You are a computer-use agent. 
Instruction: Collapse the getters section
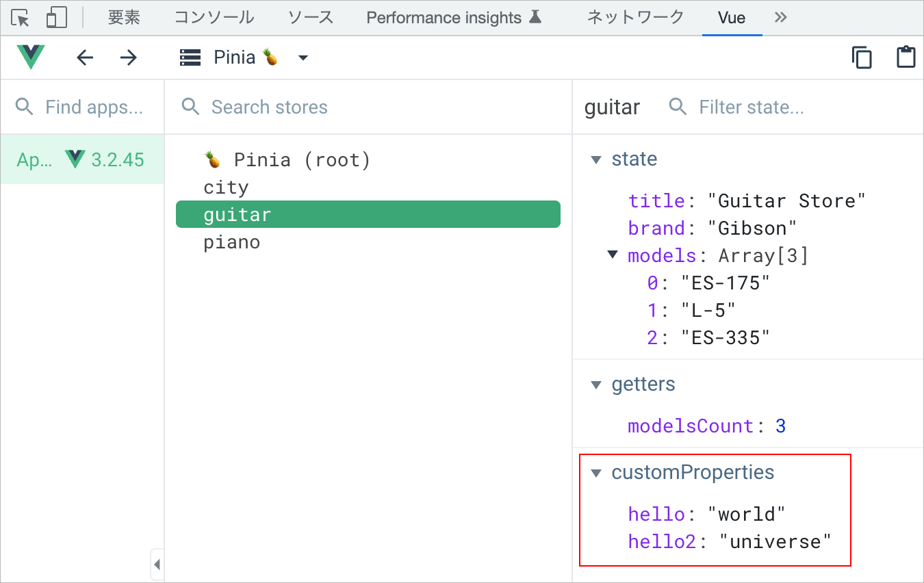coord(596,385)
